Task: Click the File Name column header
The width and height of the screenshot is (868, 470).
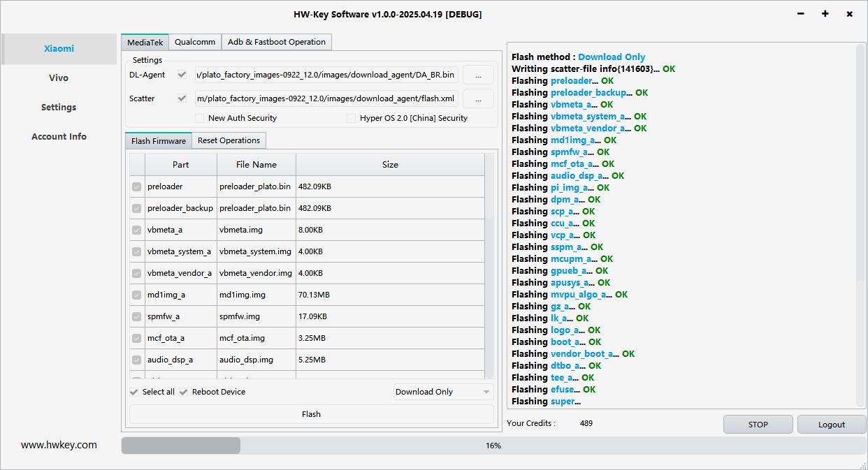Action: [256, 165]
